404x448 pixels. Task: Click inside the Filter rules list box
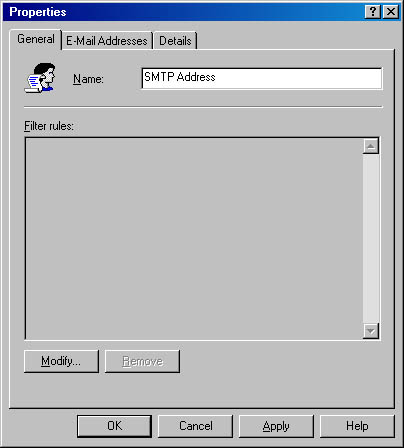(x=194, y=239)
